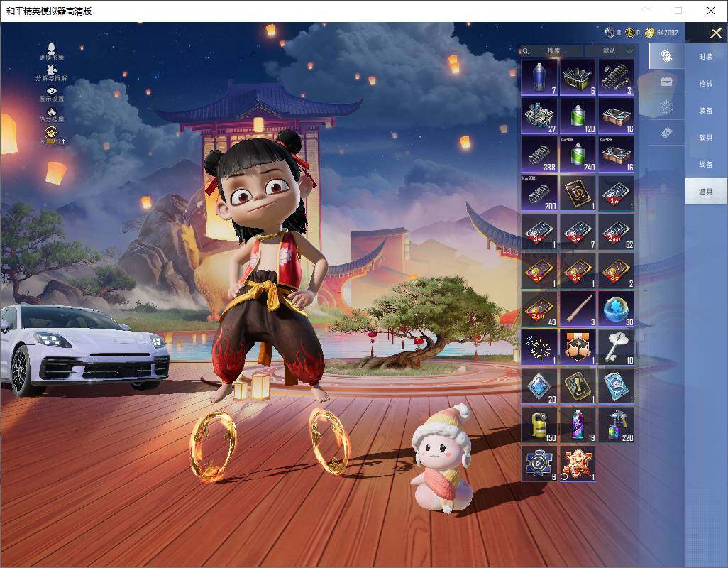Click the silver coin currency icon
Screen dimensions: 728x568
pos(610,33)
